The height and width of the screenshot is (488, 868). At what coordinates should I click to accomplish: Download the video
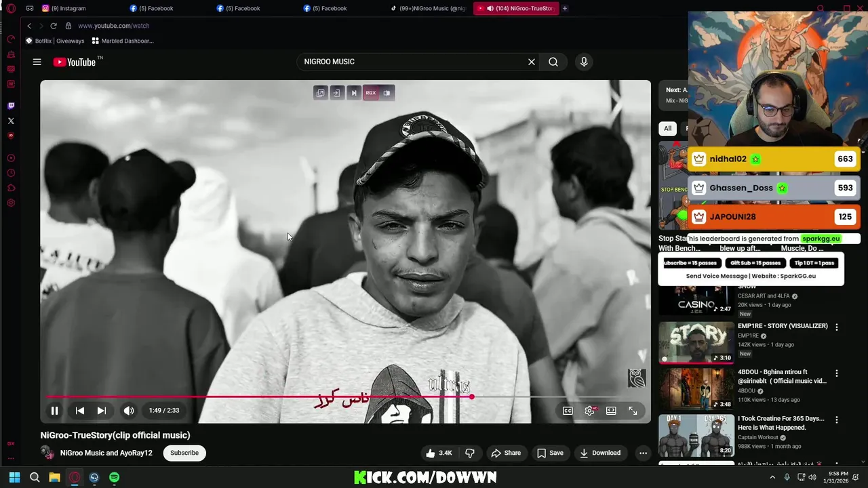(600, 453)
